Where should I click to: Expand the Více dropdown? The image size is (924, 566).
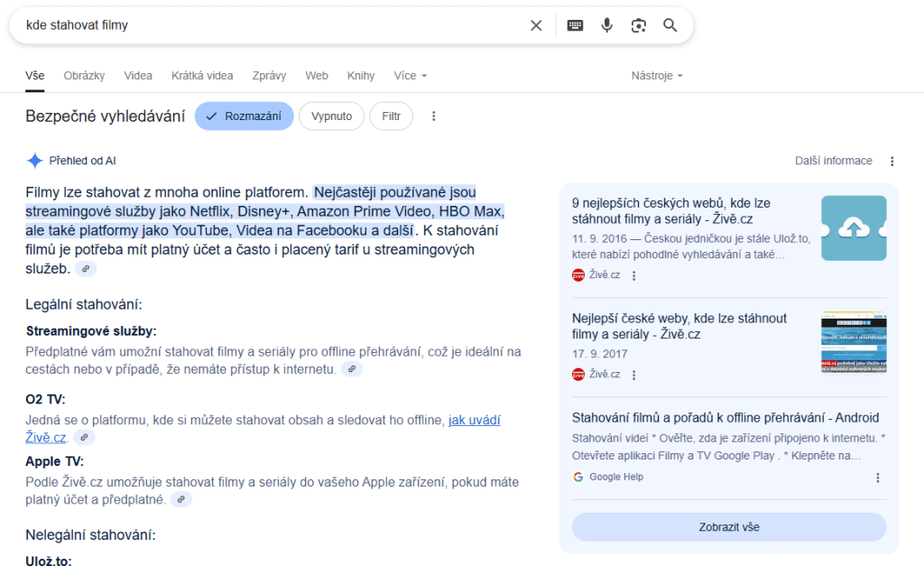tap(411, 76)
